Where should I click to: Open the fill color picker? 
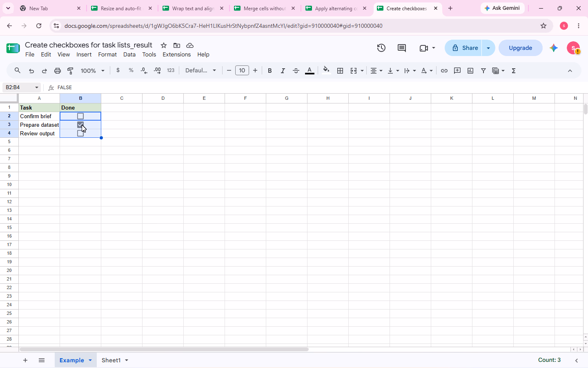click(x=326, y=71)
